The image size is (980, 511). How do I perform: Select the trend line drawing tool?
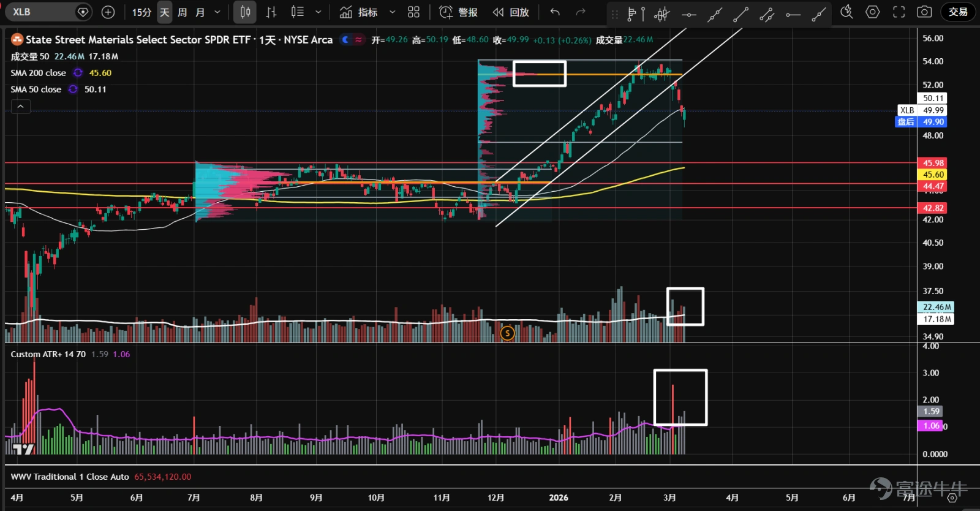click(x=741, y=13)
